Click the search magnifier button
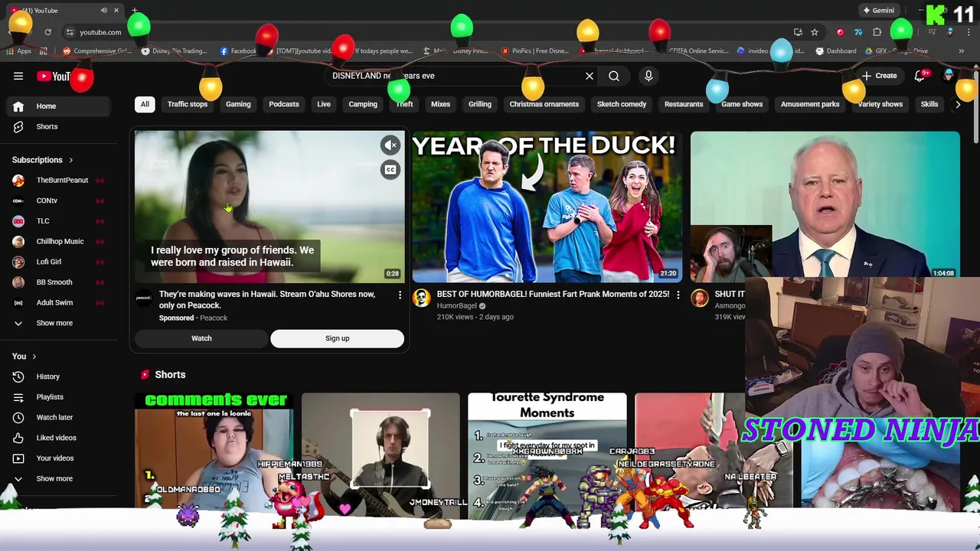Viewport: 980px width, 551px height. click(x=614, y=76)
